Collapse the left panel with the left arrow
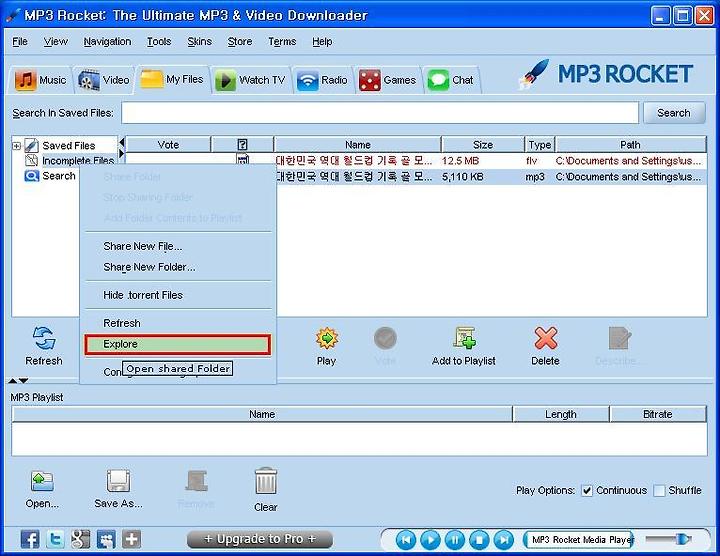The height and width of the screenshot is (556, 720). [x=122, y=142]
